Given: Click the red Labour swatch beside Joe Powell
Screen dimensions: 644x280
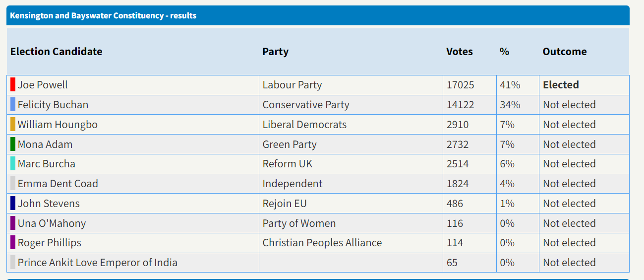Looking at the screenshot, I should coord(13,85).
